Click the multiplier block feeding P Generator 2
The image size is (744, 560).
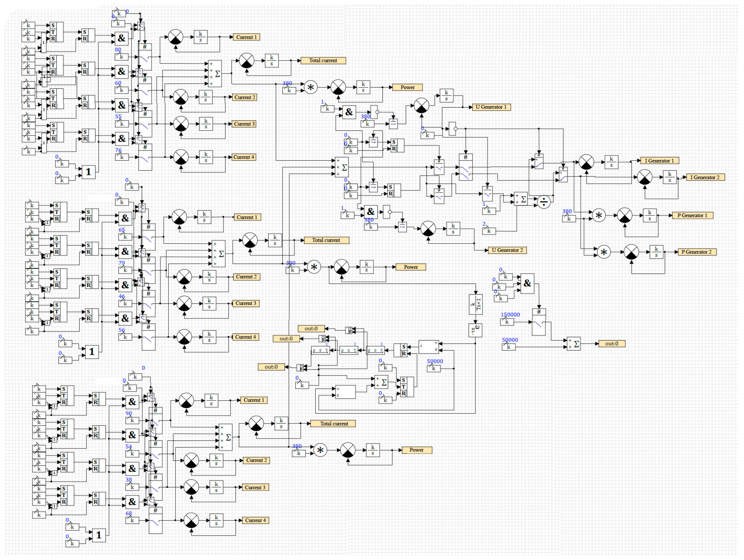604,252
